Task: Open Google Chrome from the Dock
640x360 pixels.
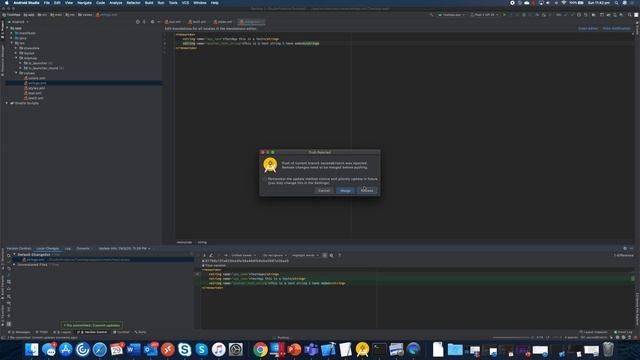Action: click(260, 350)
